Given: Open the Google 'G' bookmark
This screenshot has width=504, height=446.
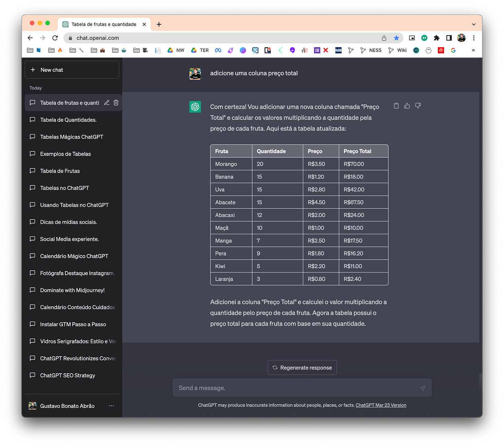Looking at the screenshot, I should coord(453,50).
